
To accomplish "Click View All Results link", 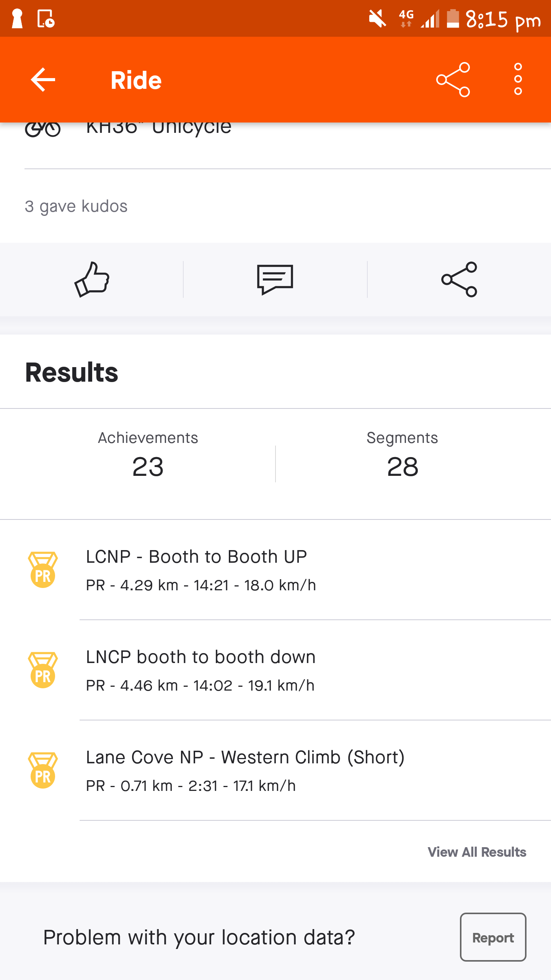I will click(x=477, y=852).
